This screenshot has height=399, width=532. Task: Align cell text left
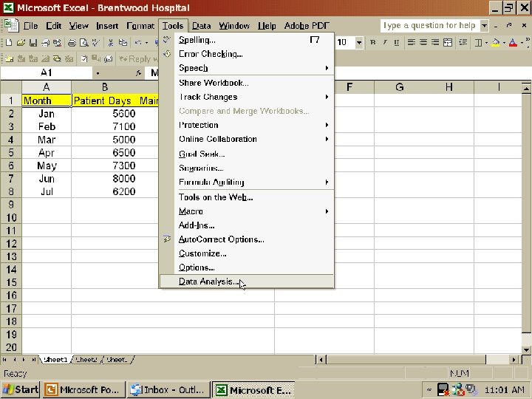coord(412,42)
